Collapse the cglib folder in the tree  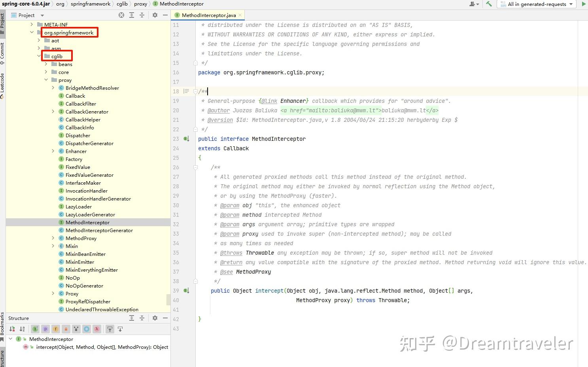tap(39, 56)
